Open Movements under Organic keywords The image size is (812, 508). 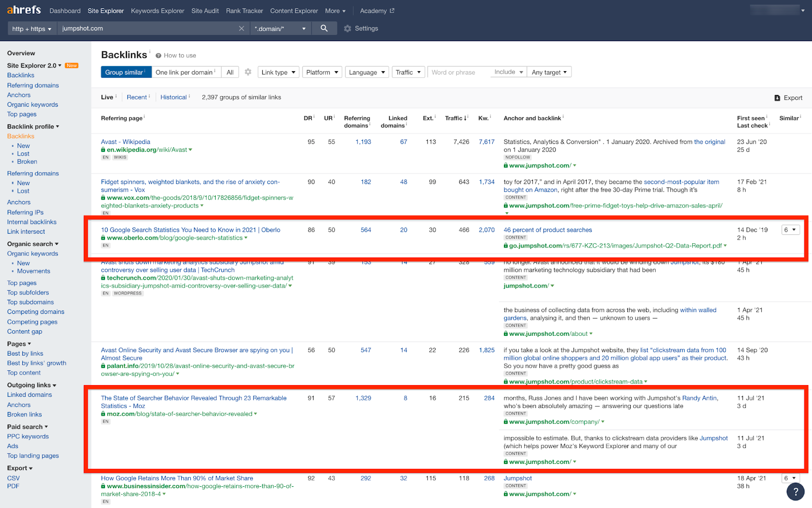click(33, 271)
